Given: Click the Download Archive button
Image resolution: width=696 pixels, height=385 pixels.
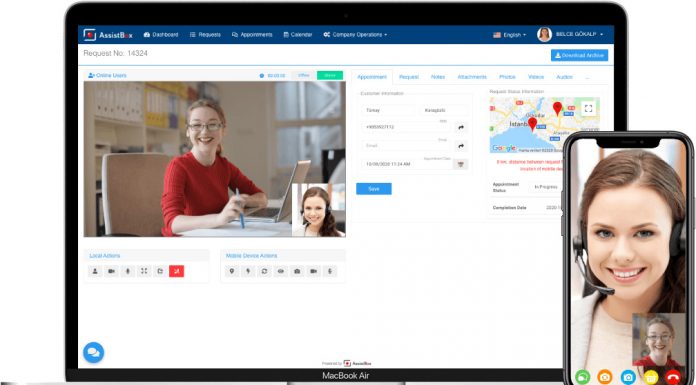Looking at the screenshot, I should [x=579, y=56].
